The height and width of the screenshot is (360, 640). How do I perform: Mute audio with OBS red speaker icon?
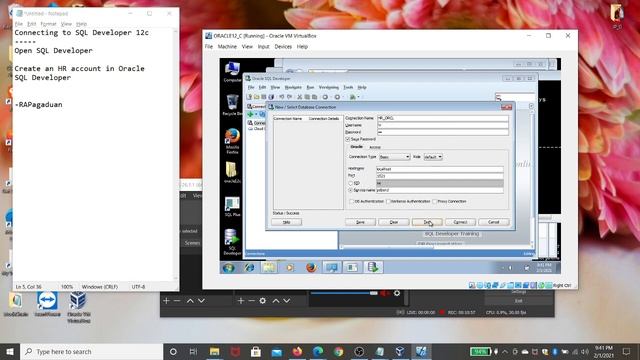tap(384, 293)
